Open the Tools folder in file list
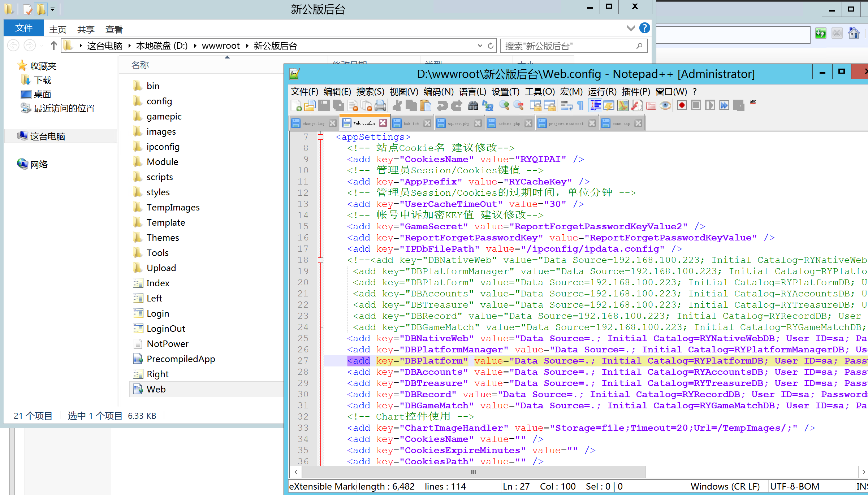The height and width of the screenshot is (495, 868). coord(157,253)
